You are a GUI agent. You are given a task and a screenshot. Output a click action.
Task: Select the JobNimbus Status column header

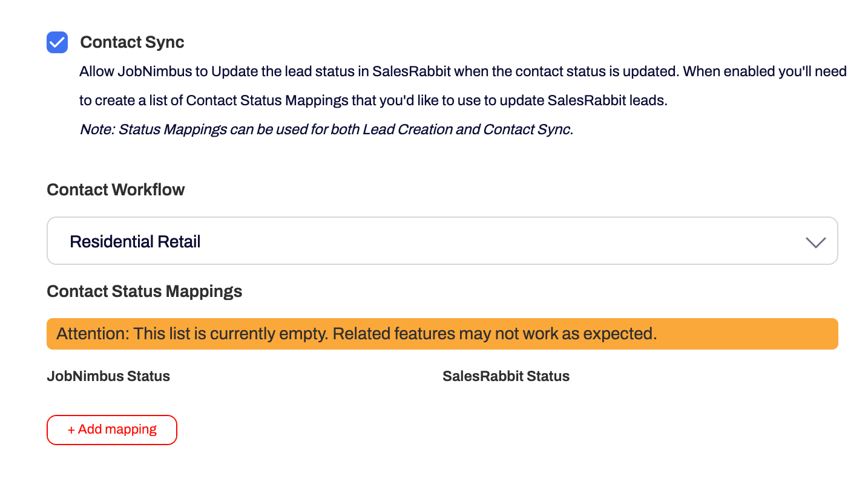coord(108,376)
